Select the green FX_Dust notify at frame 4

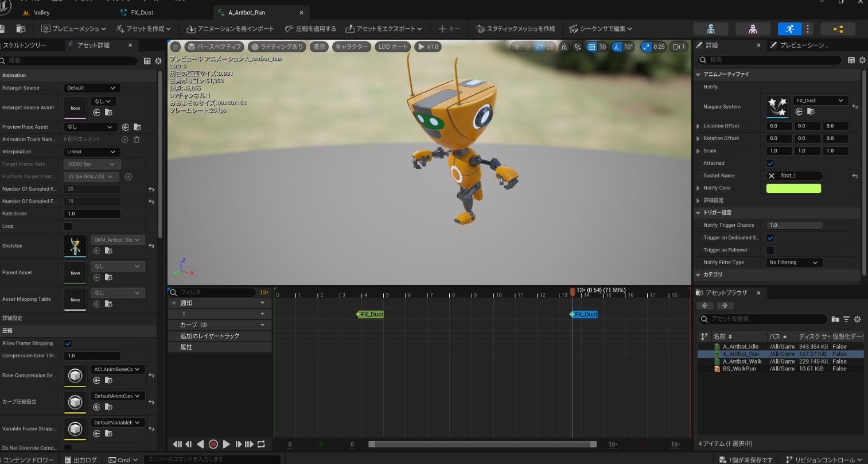coord(370,315)
